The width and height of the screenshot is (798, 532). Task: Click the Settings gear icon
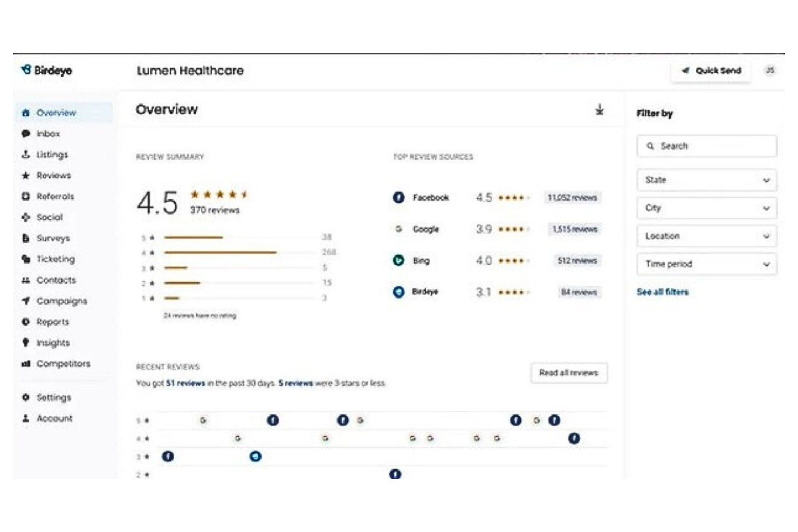click(x=25, y=397)
